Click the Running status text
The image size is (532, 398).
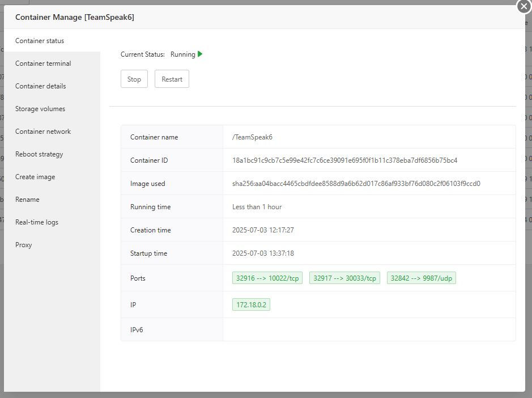pyautogui.click(x=183, y=54)
